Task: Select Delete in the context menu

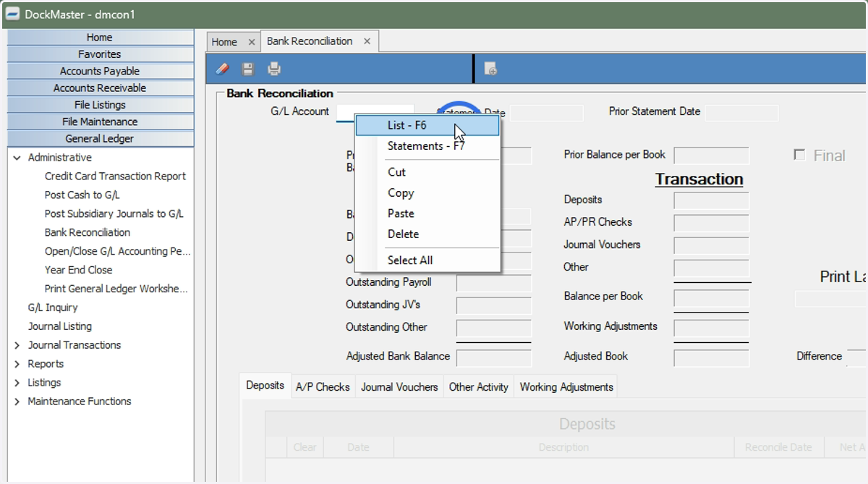Action: click(x=427, y=234)
